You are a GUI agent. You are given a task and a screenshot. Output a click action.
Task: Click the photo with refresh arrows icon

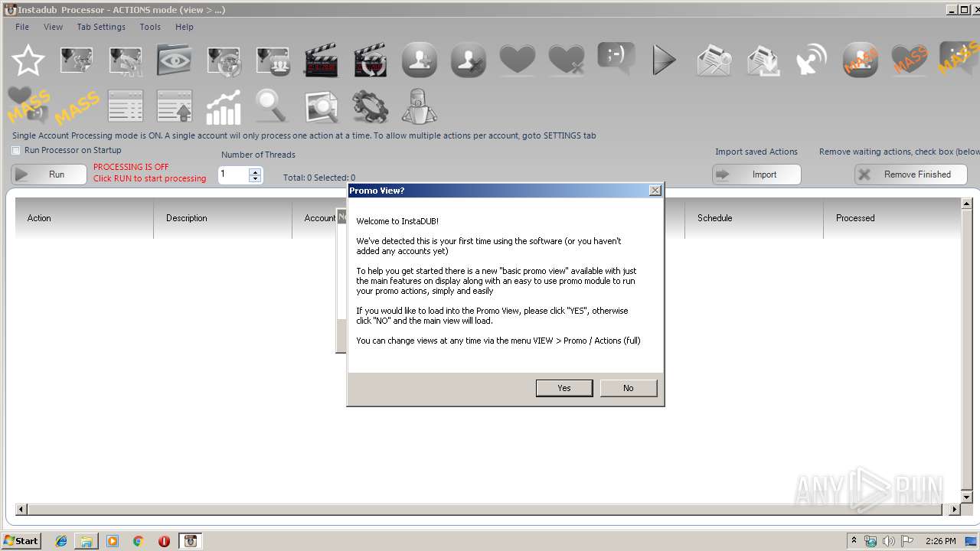[224, 60]
